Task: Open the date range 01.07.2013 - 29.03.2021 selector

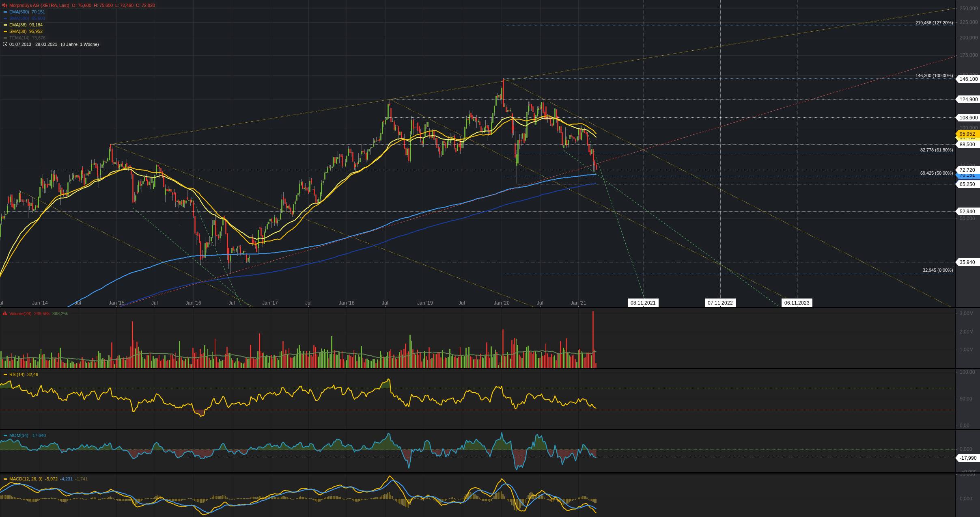Action: coord(33,44)
